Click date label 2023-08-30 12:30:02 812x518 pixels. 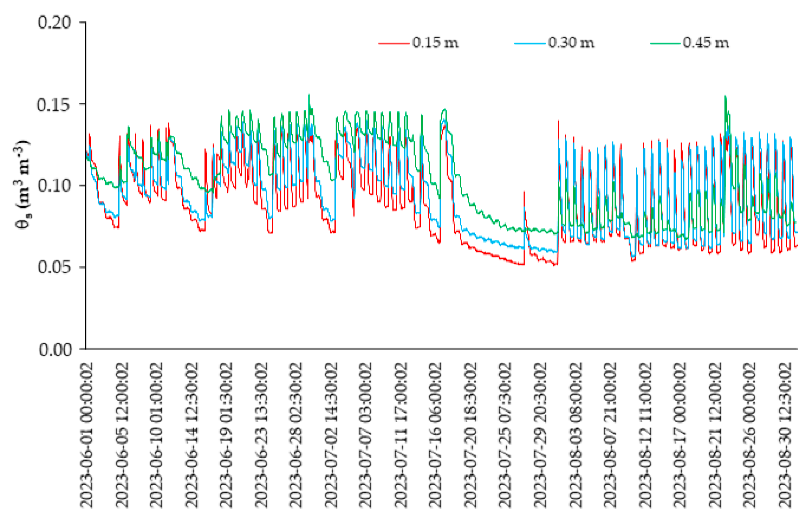[785, 435]
